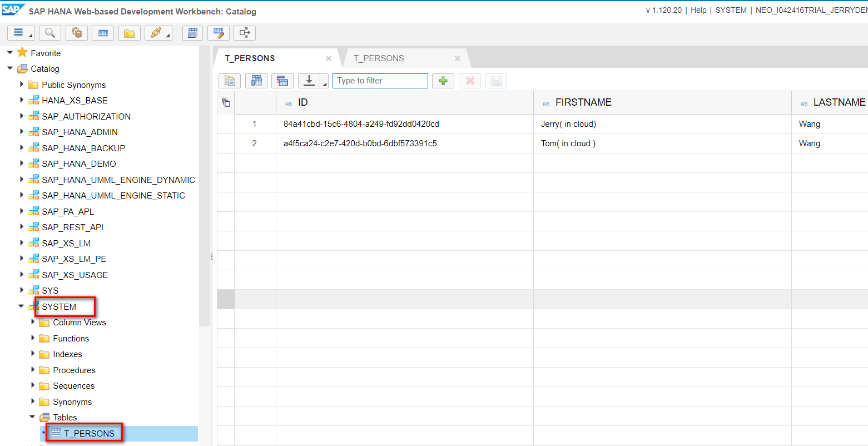Click the SYS schema icon

[x=34, y=290]
